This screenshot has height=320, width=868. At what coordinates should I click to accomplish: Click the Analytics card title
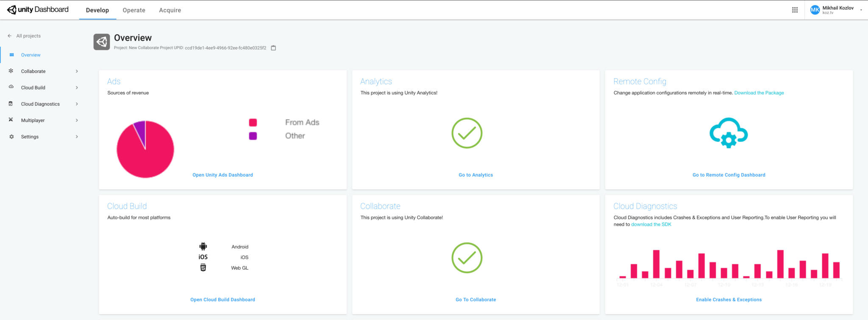coord(376,81)
